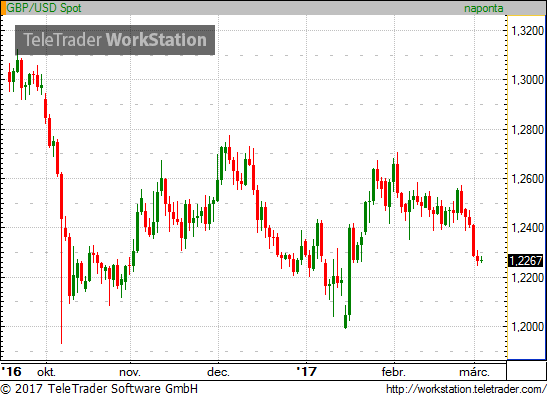
Task: Click the 1,2200 price axis label
Action: pyautogui.click(x=527, y=278)
